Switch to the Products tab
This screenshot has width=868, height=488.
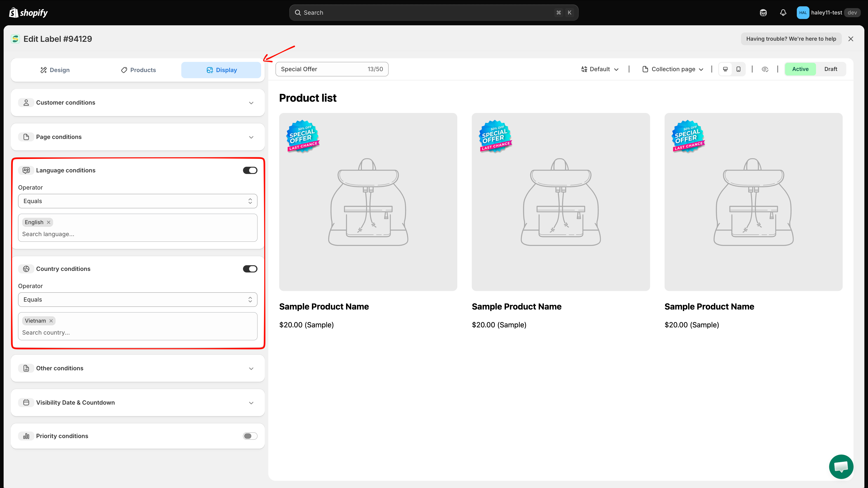point(138,70)
